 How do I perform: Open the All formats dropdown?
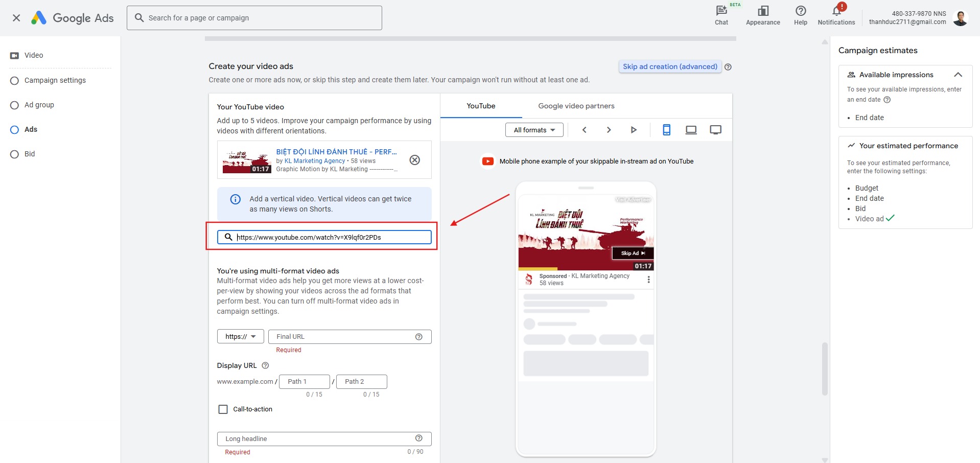point(534,130)
